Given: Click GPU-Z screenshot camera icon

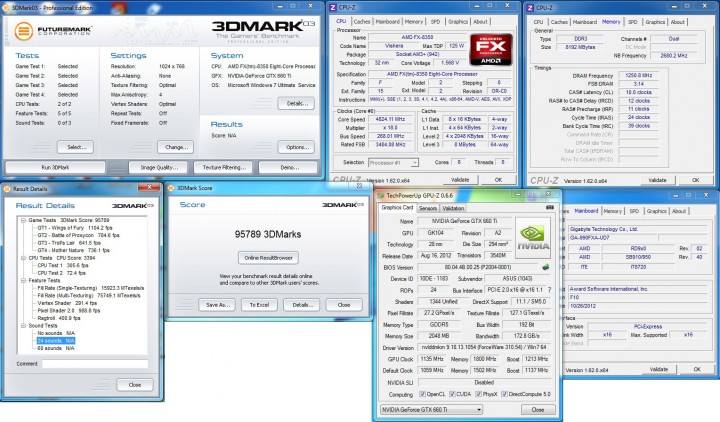Looking at the screenshot, I should tap(549, 208).
